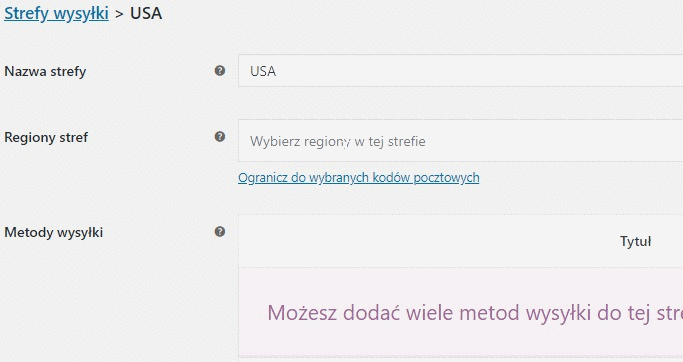Click the breadcrumb separator arrow

pyautogui.click(x=119, y=15)
